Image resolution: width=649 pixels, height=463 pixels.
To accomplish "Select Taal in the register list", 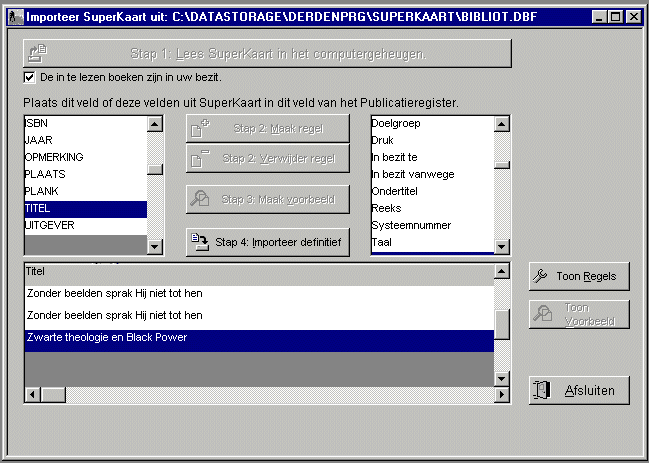I will point(433,242).
